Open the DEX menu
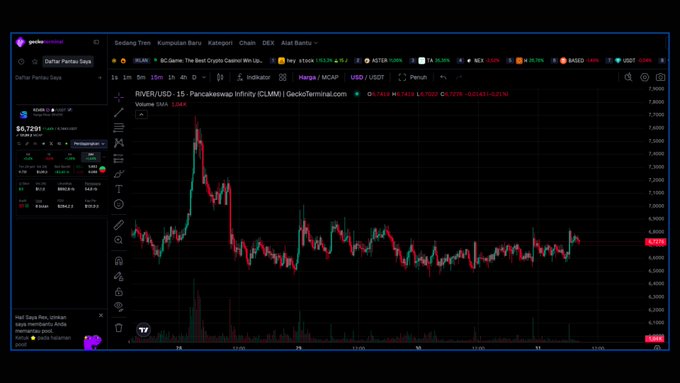The width and height of the screenshot is (680, 383). pyautogui.click(x=268, y=43)
